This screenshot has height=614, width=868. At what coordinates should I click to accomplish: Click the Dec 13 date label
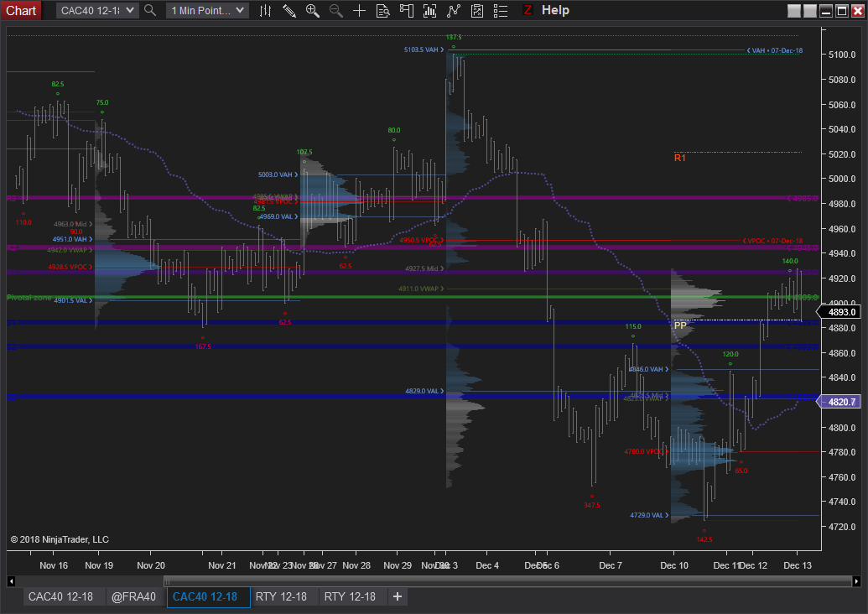[798, 565]
